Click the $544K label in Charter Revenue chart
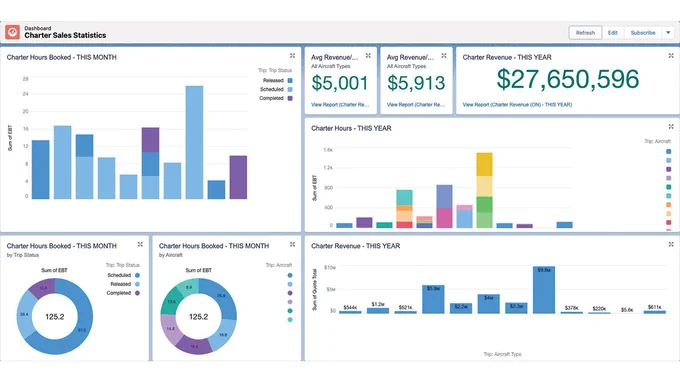Image resolution: width=680 pixels, height=383 pixels. point(350,307)
